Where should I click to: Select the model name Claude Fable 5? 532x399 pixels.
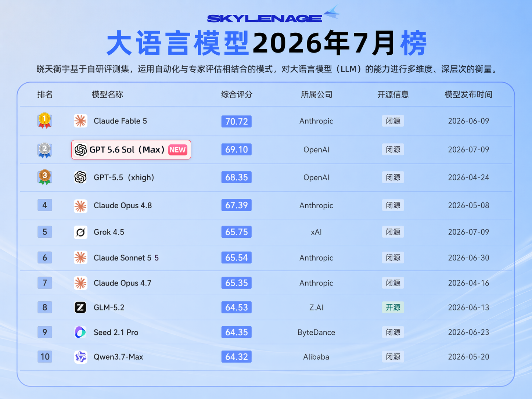121,121
